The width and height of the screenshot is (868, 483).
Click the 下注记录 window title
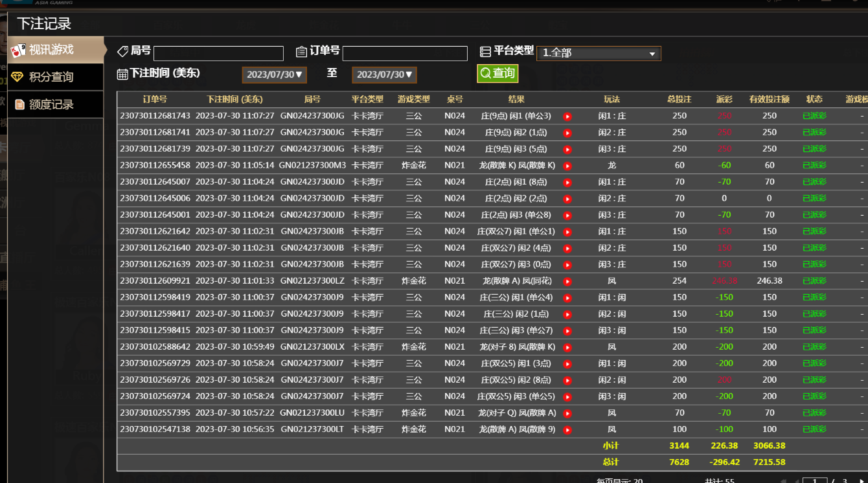[44, 24]
